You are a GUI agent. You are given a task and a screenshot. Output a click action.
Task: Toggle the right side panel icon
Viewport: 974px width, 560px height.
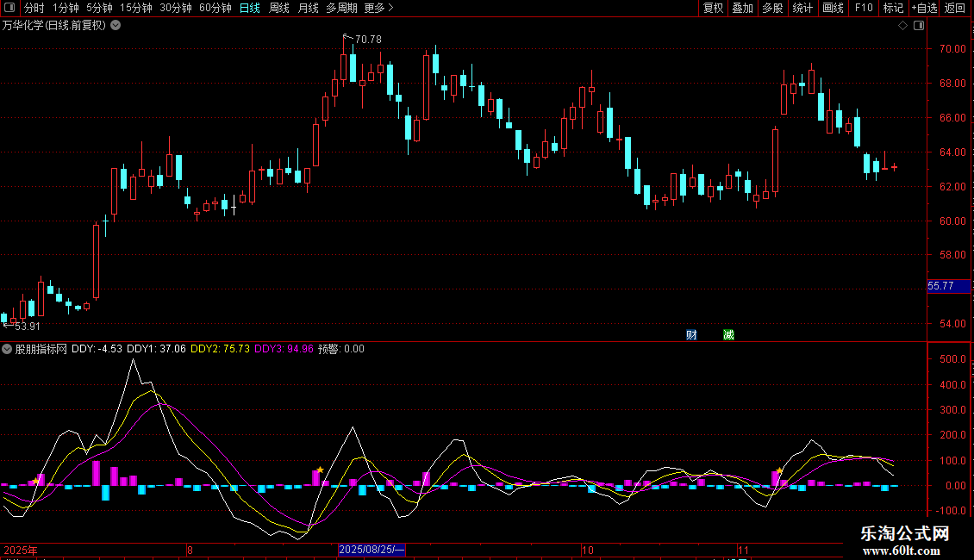(x=919, y=25)
